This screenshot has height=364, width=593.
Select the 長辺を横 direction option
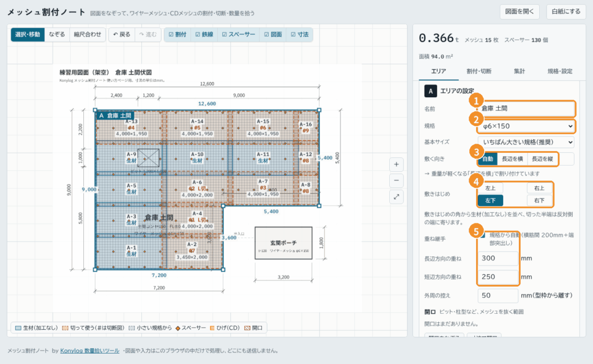tap(513, 159)
